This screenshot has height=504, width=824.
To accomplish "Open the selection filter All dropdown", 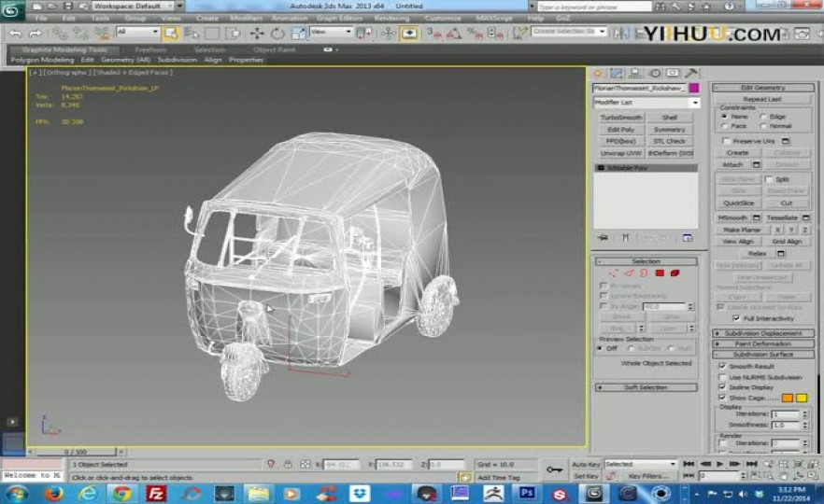I will click(x=137, y=32).
